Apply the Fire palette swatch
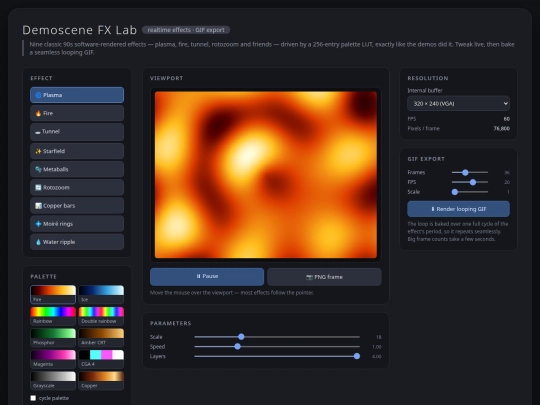The width and height of the screenshot is (540, 405). [53, 294]
